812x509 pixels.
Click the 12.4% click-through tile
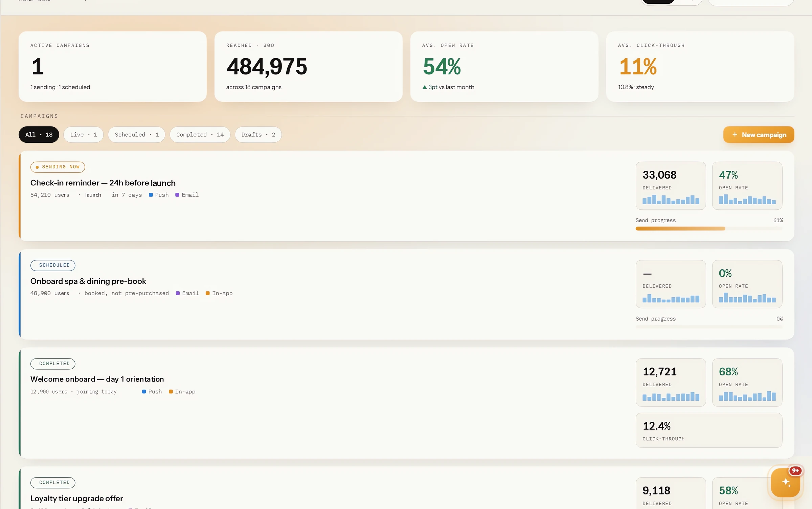click(x=709, y=430)
